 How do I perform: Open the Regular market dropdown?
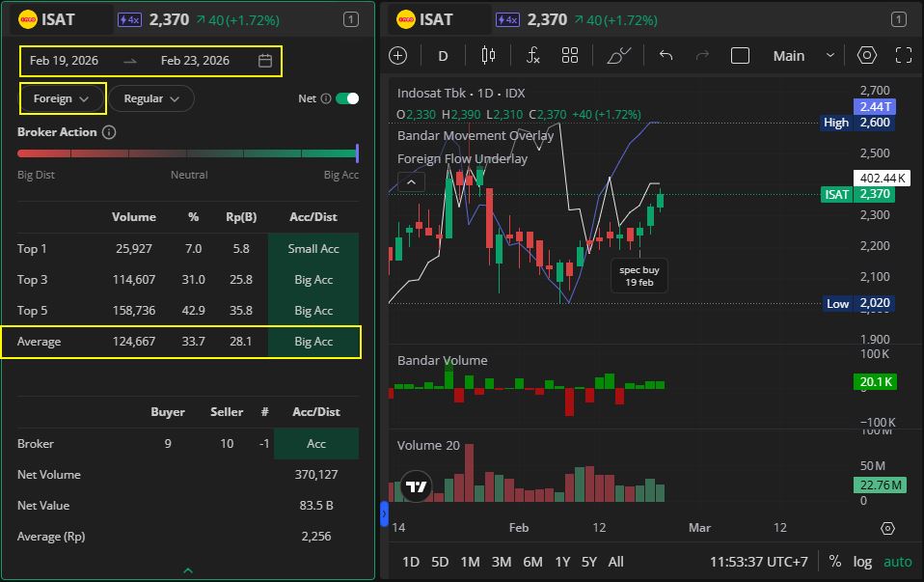pos(151,98)
